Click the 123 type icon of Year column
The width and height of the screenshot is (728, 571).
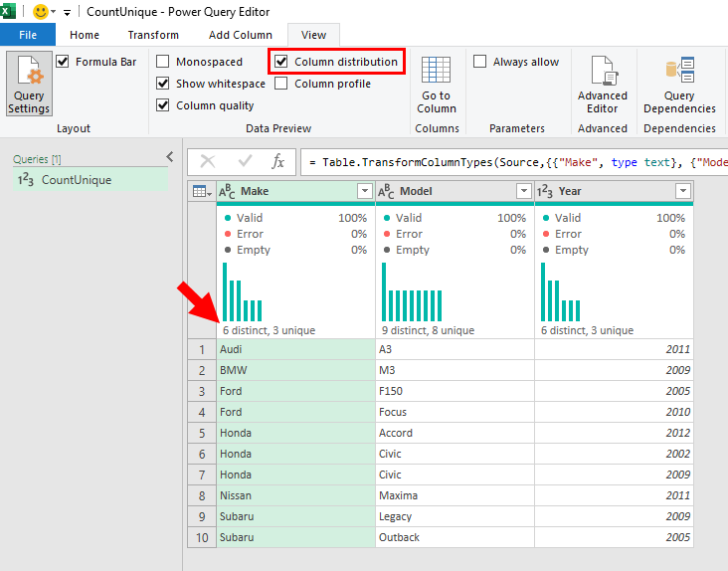click(x=545, y=191)
